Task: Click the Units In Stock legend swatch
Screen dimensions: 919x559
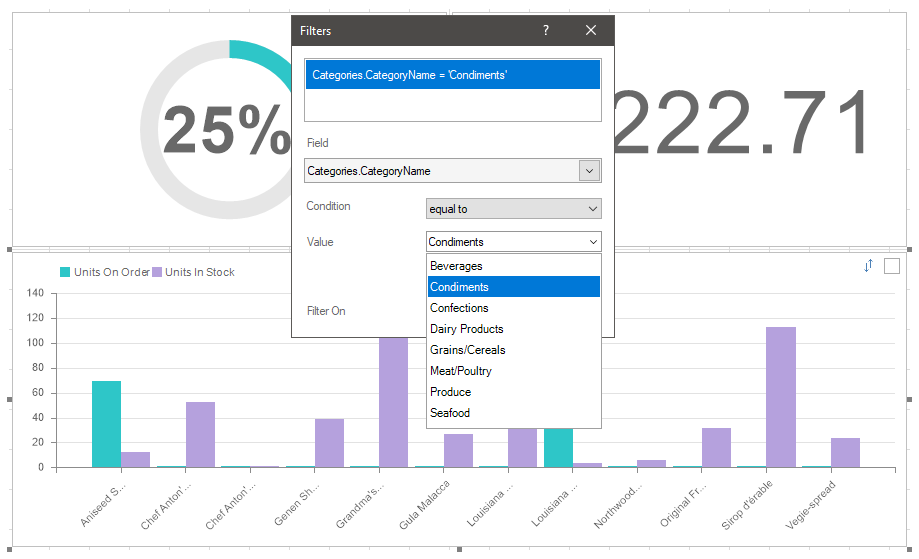Action: 157,272
